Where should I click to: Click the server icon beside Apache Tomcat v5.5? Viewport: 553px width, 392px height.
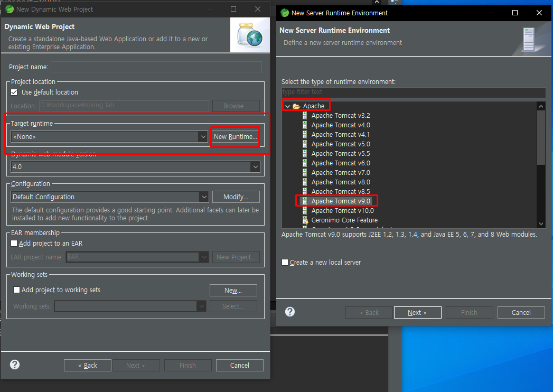[x=305, y=154]
